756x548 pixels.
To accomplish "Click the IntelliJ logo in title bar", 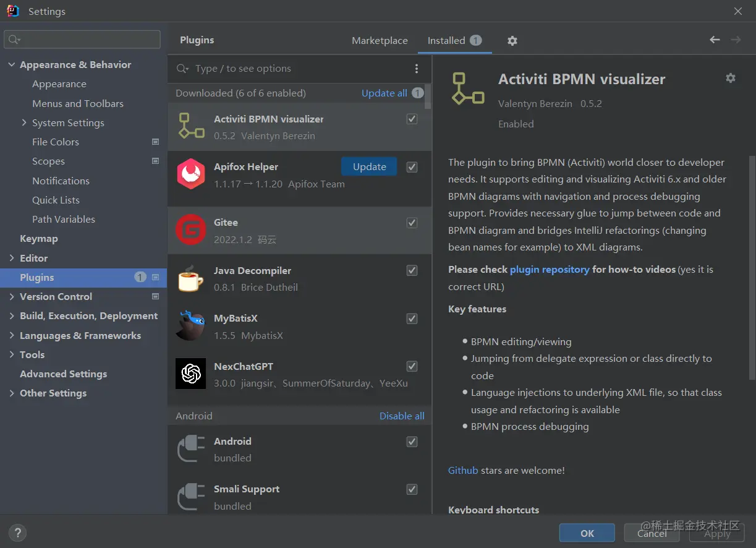I will [12, 11].
